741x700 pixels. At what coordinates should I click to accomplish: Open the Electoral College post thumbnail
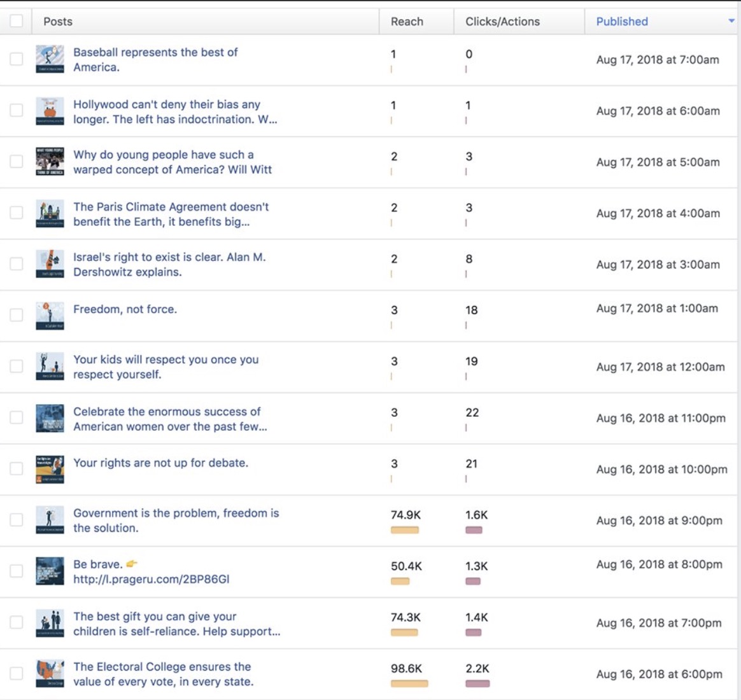click(50, 674)
